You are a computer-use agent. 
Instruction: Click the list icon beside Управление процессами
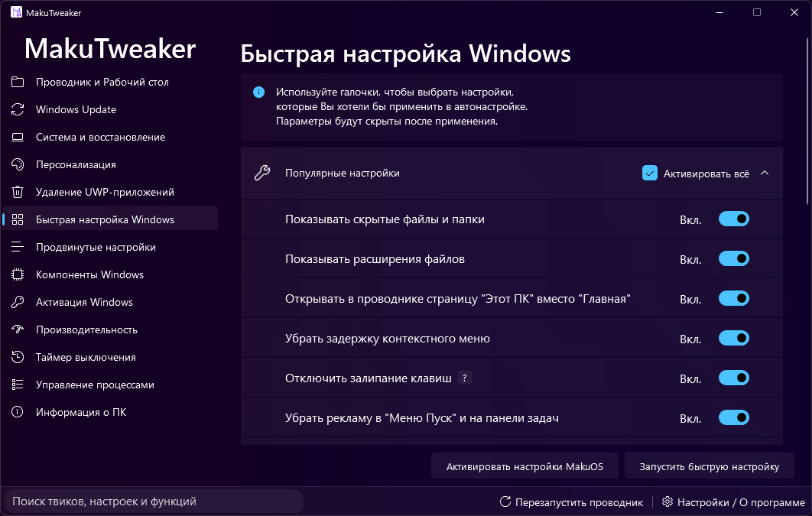pyautogui.click(x=18, y=385)
